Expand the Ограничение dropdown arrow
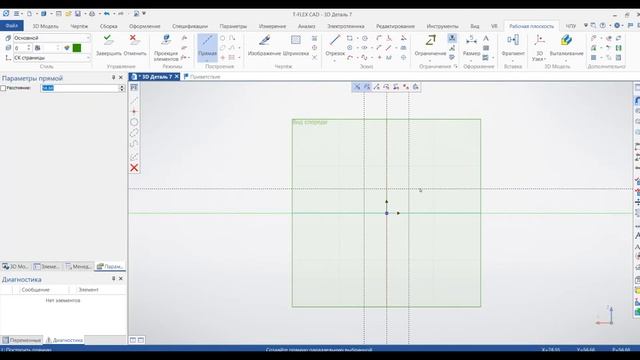Screen dimensions: 640x360 tap(430, 60)
